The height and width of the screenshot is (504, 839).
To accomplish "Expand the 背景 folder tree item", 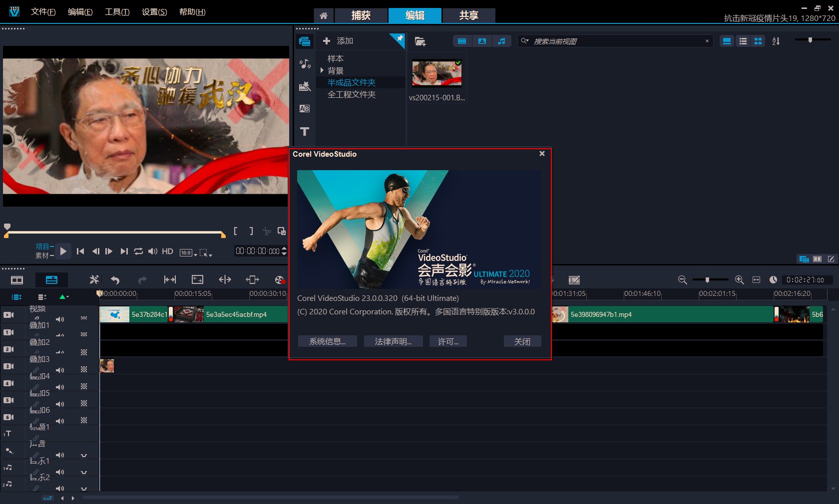I will tap(322, 70).
